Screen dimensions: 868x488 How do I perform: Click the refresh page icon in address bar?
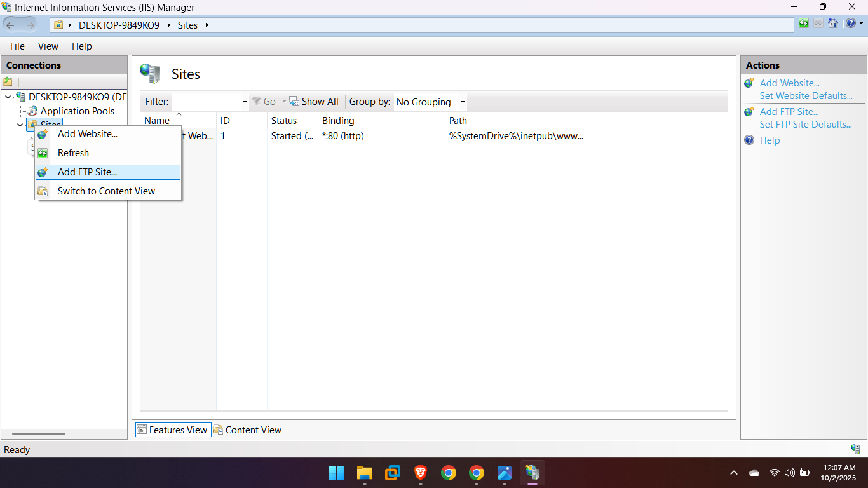click(x=804, y=24)
